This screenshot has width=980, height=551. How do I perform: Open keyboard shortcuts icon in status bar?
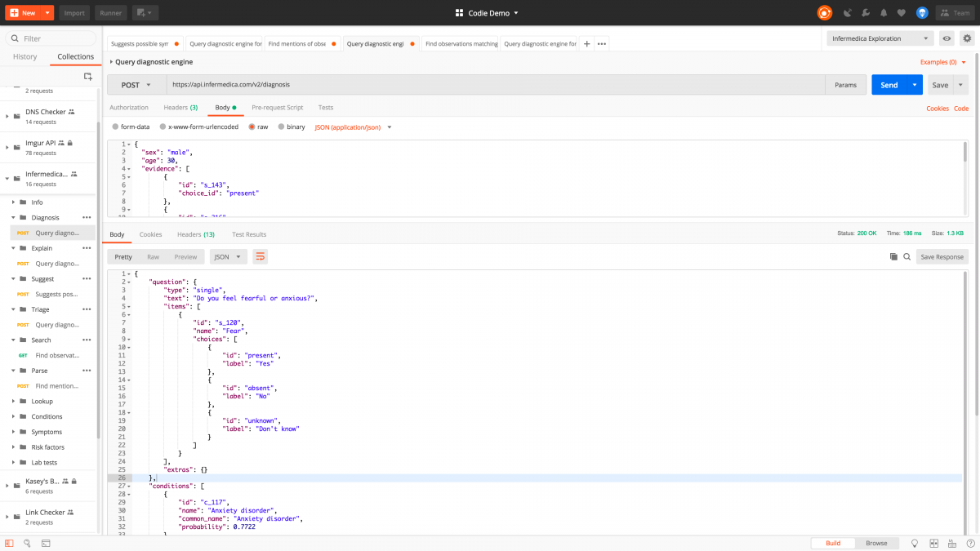click(x=951, y=543)
